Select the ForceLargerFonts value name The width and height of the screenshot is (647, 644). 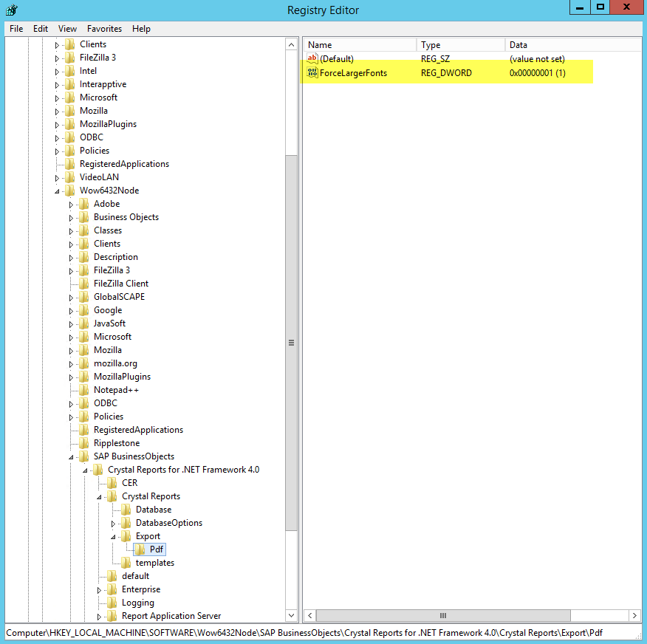pos(353,73)
